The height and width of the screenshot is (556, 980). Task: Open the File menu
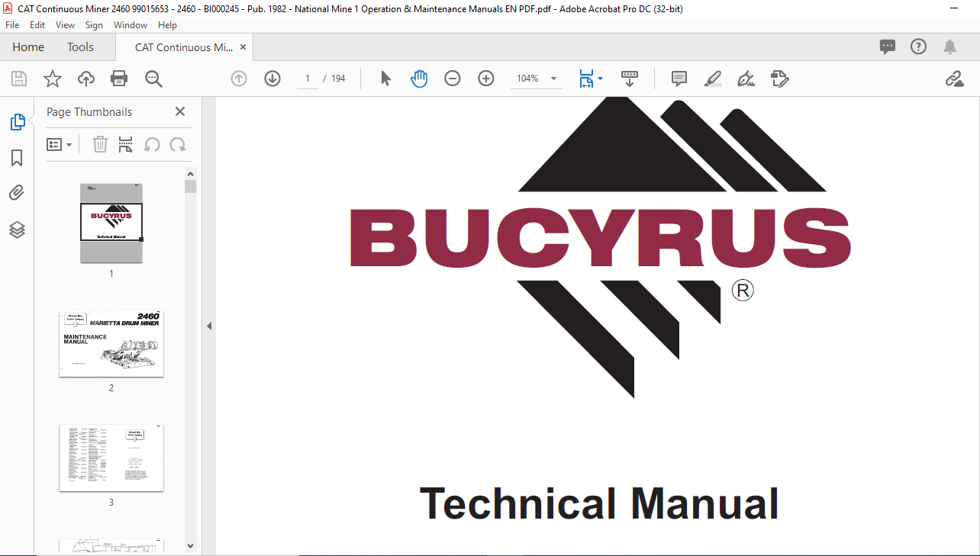pyautogui.click(x=12, y=25)
